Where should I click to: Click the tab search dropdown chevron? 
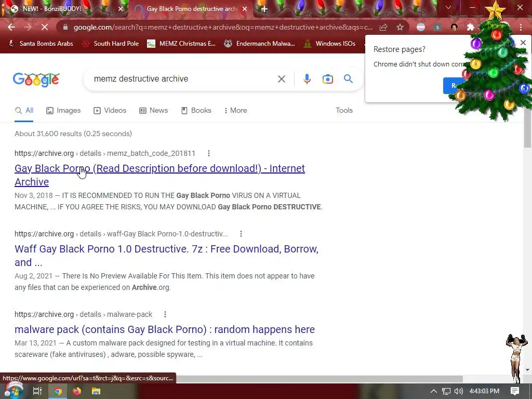coord(448,7)
